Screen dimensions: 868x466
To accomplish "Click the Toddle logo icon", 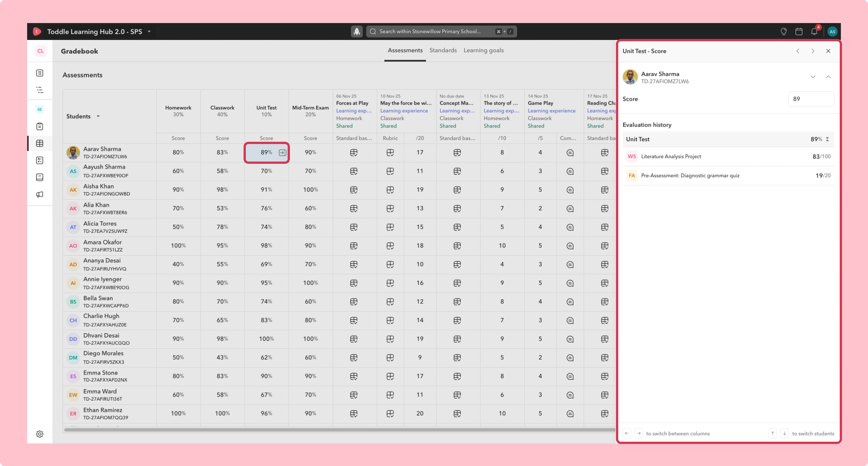I will 37,32.
